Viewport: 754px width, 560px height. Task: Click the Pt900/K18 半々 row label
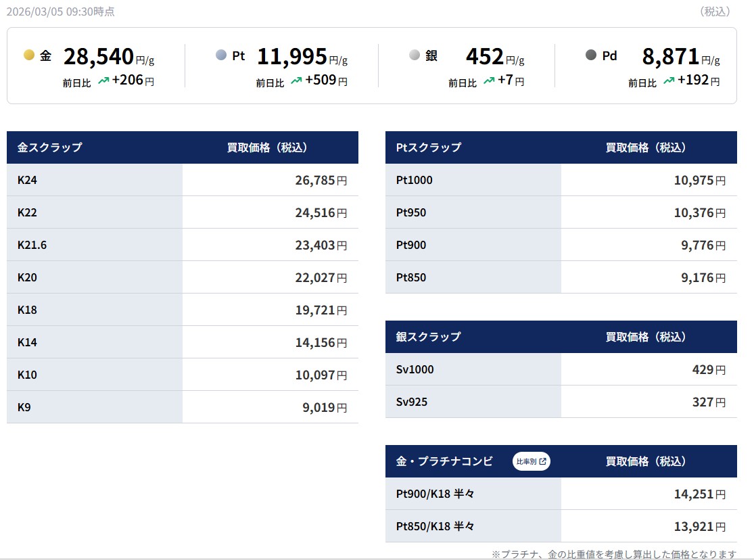[x=435, y=494]
